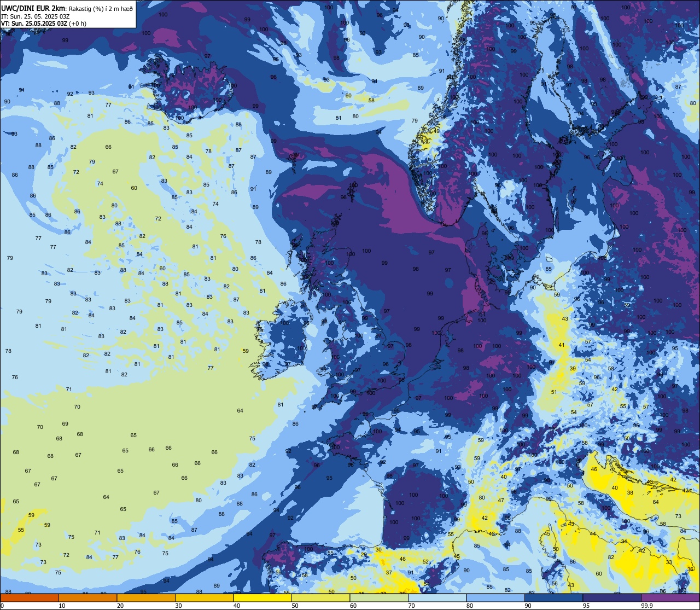Viewport: 700px width, 610px height.
Task: Click the legend tick label '20'
Action: pos(120,606)
